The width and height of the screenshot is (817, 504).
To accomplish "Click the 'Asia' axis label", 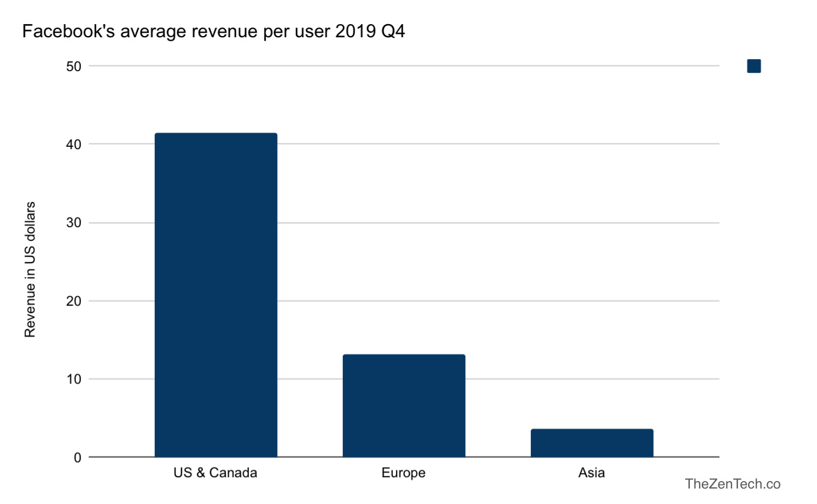I will pos(592,472).
